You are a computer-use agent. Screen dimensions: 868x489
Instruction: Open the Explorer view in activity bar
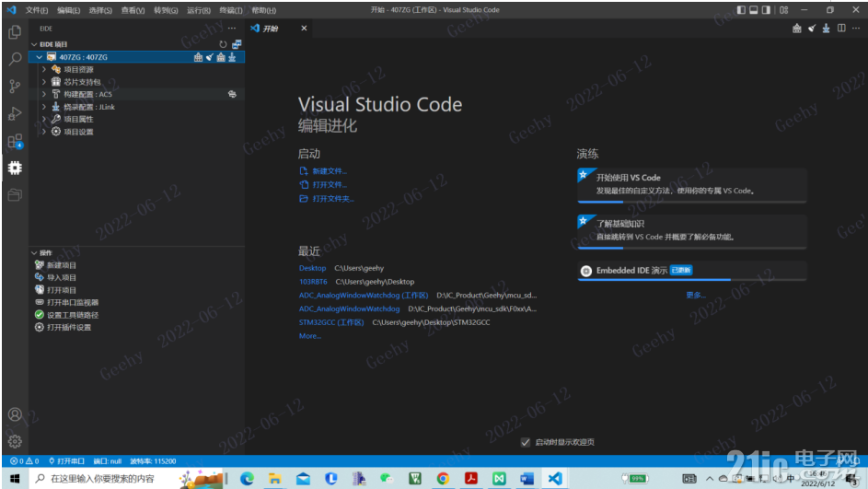click(x=15, y=32)
